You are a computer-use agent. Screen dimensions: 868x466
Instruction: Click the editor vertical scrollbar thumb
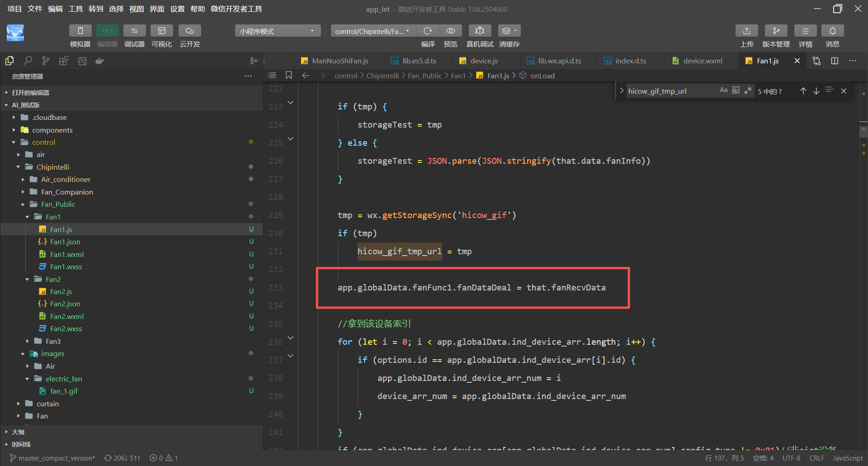click(863, 131)
